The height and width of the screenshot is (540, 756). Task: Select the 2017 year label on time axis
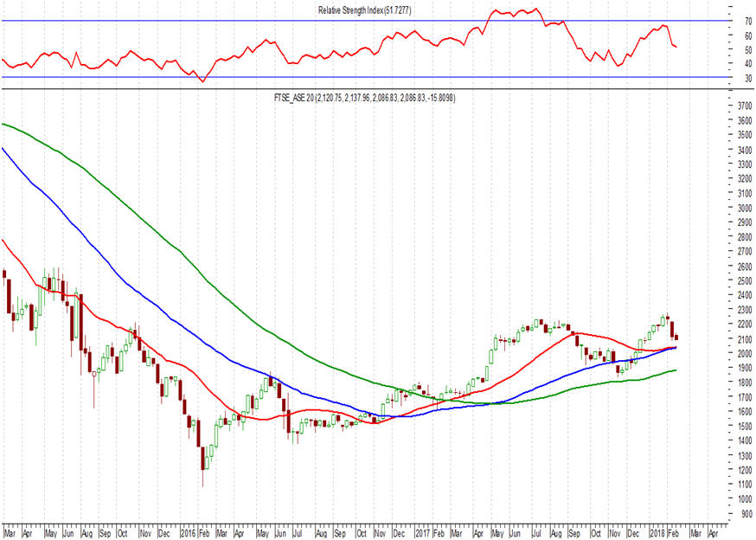tap(423, 534)
